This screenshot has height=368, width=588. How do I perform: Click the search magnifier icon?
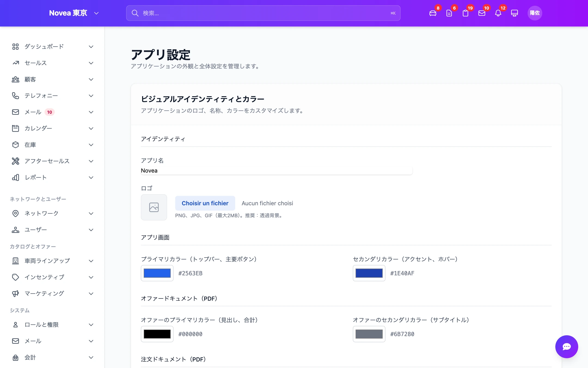pos(135,13)
